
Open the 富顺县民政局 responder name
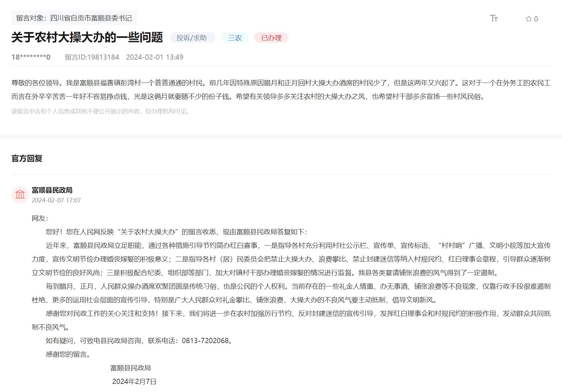52,190
